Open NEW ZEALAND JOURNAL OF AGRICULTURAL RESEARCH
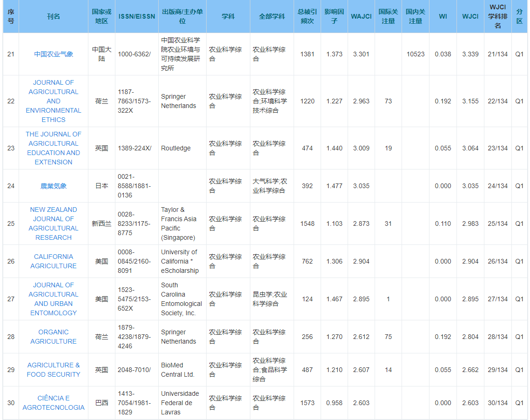Screen dimensions: 530x420 click(54, 224)
